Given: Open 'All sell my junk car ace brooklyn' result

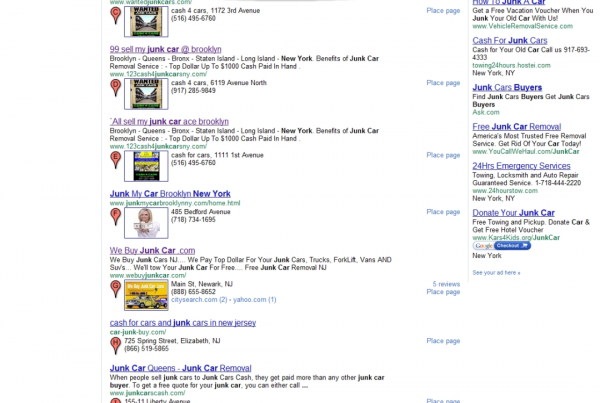Looking at the screenshot, I should click(x=169, y=122).
